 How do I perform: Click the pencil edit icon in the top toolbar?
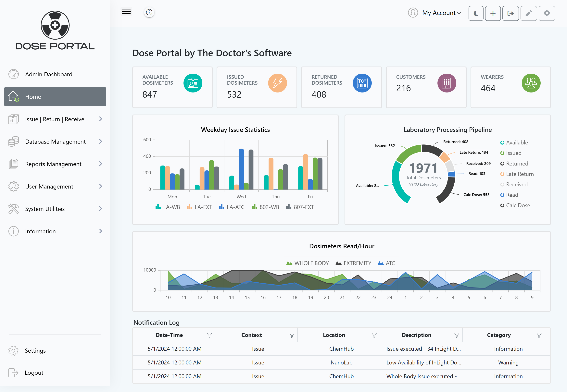click(x=528, y=13)
